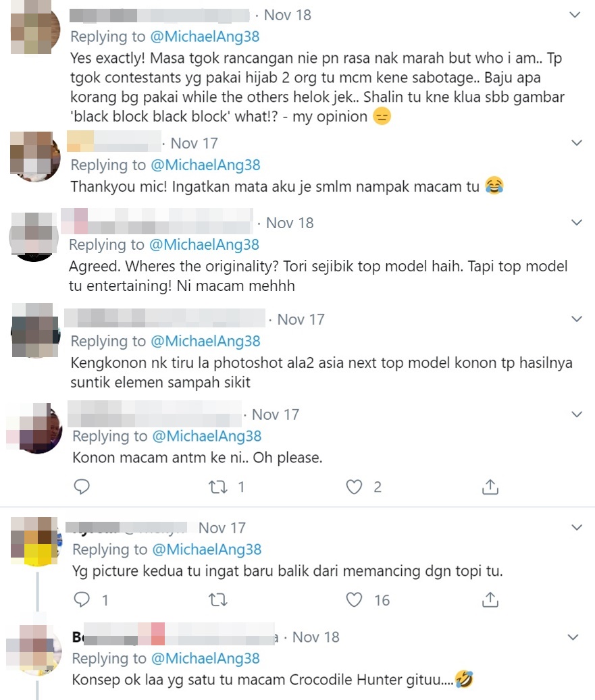Show options for 'Kengkonon nk tiru' tweet

point(577,319)
